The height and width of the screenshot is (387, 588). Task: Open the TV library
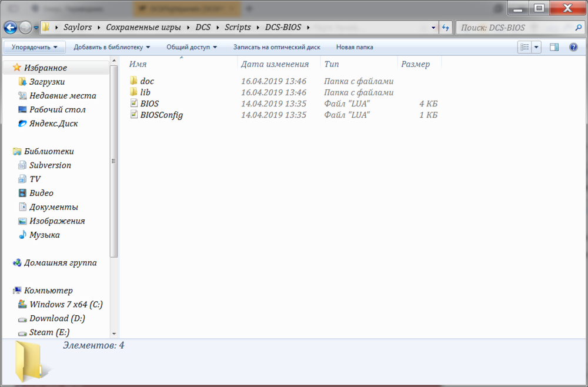point(35,179)
